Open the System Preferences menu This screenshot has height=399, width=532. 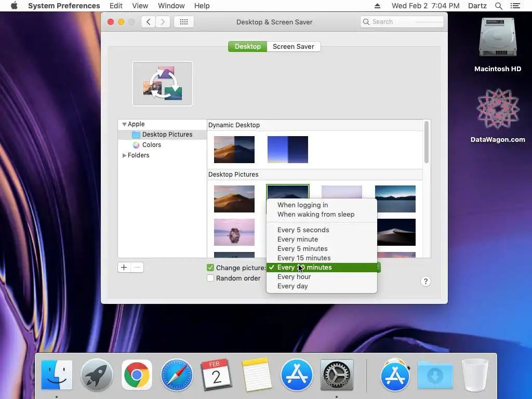point(64,6)
